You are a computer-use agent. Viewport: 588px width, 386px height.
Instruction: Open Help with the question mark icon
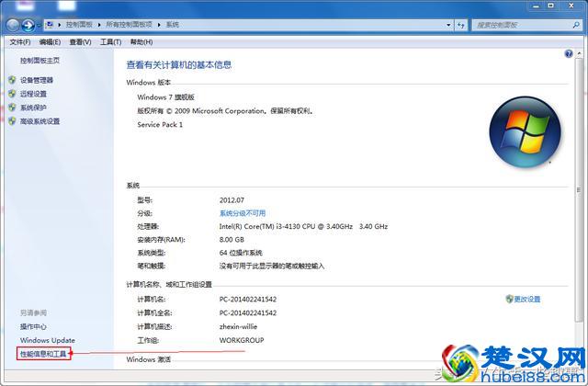(x=569, y=53)
